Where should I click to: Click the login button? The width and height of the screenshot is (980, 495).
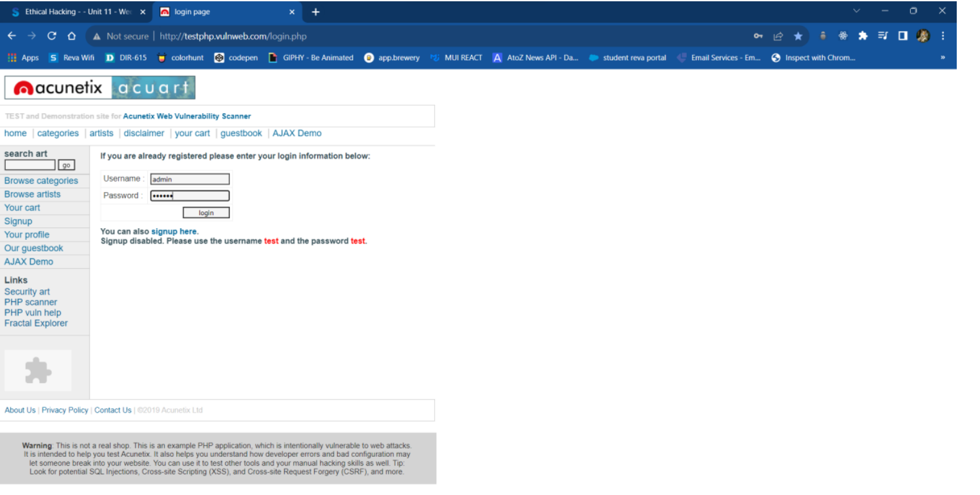[206, 213]
